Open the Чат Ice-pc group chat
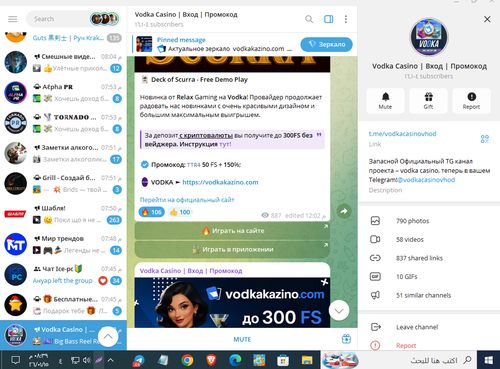Viewport: 500px width, 369px height. pos(63,275)
